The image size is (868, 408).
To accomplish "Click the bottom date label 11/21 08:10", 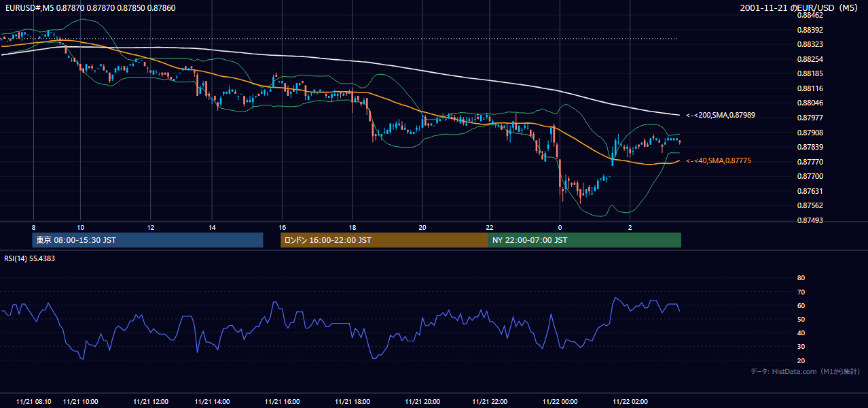I will tap(33, 402).
